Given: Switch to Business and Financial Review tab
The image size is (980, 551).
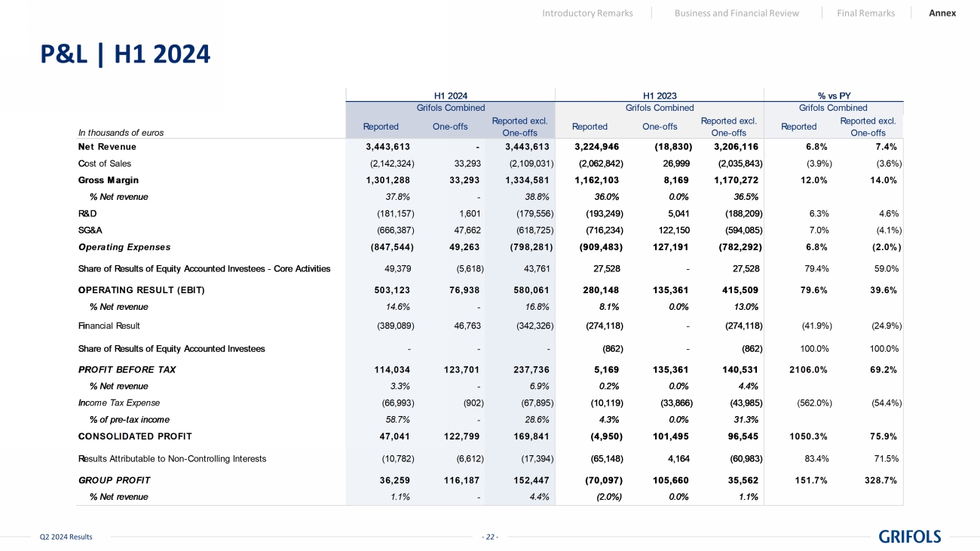Looking at the screenshot, I should pyautogui.click(x=737, y=13).
